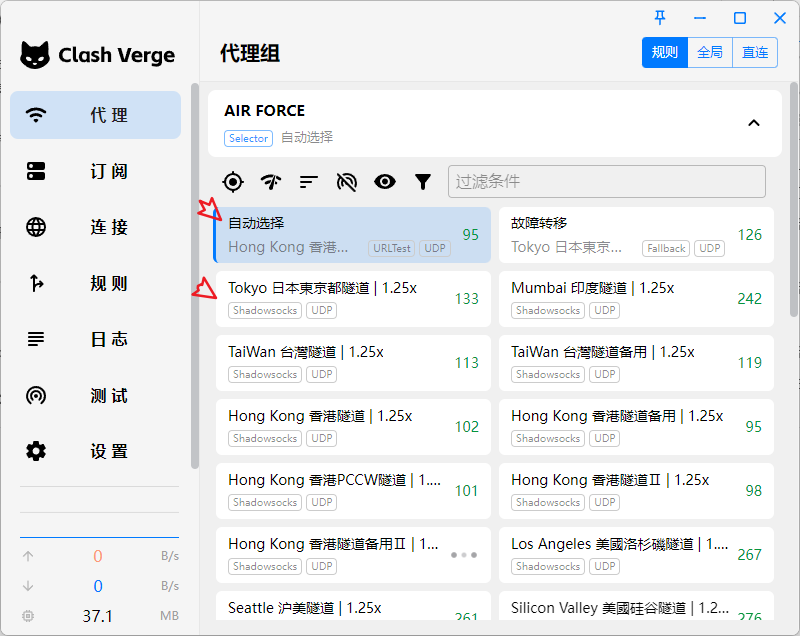Open the 订阅 subscriptions page
The height and width of the screenshot is (636, 800).
[96, 171]
